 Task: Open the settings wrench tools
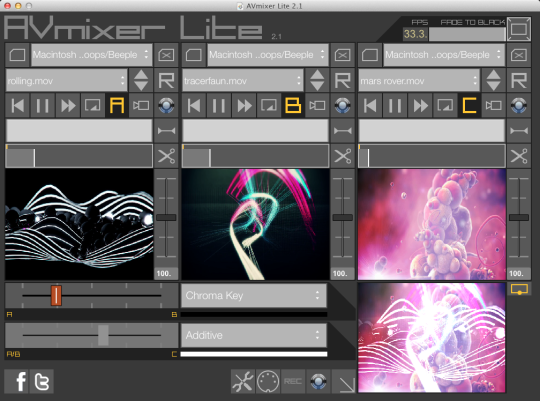(x=243, y=381)
